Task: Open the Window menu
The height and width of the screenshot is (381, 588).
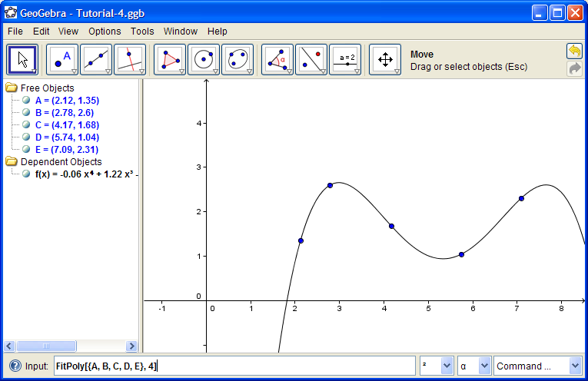Action: coord(181,31)
